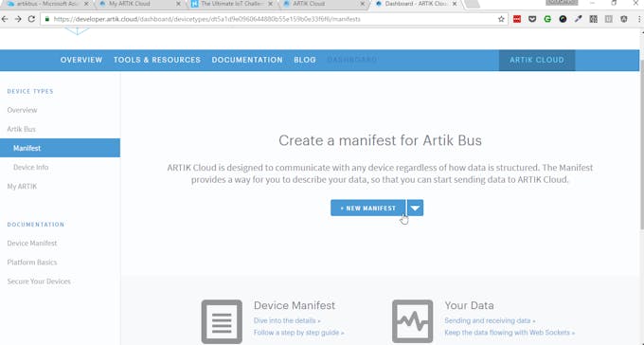Switch to artikbus Microsoft Azure tab
The height and width of the screenshot is (345, 644).
48,4
